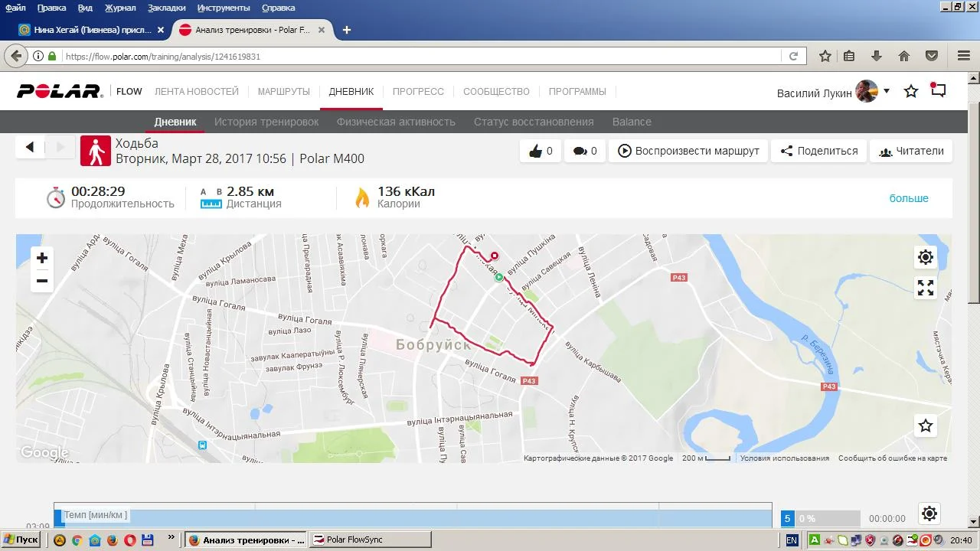Open the Firefox hamburger menu
This screenshot has height=551, width=980.
point(964,56)
